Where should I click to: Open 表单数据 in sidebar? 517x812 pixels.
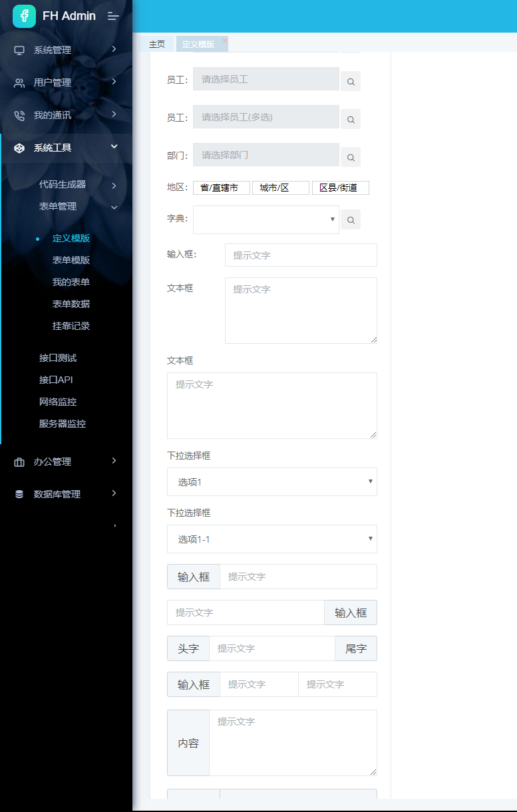pyautogui.click(x=71, y=305)
